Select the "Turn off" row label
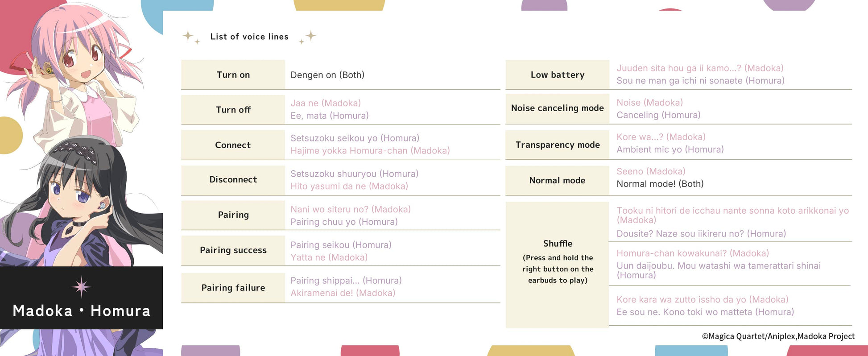This screenshot has width=868, height=356. click(x=233, y=110)
